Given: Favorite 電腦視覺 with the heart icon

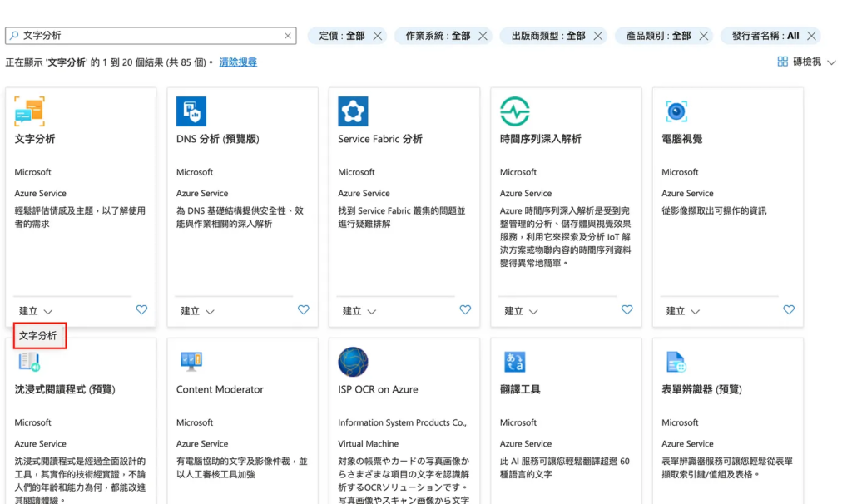Looking at the screenshot, I should point(789,309).
